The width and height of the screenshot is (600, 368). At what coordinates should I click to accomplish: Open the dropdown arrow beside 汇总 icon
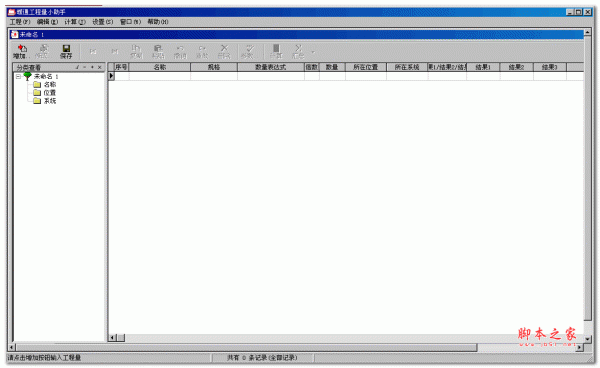click(313, 52)
